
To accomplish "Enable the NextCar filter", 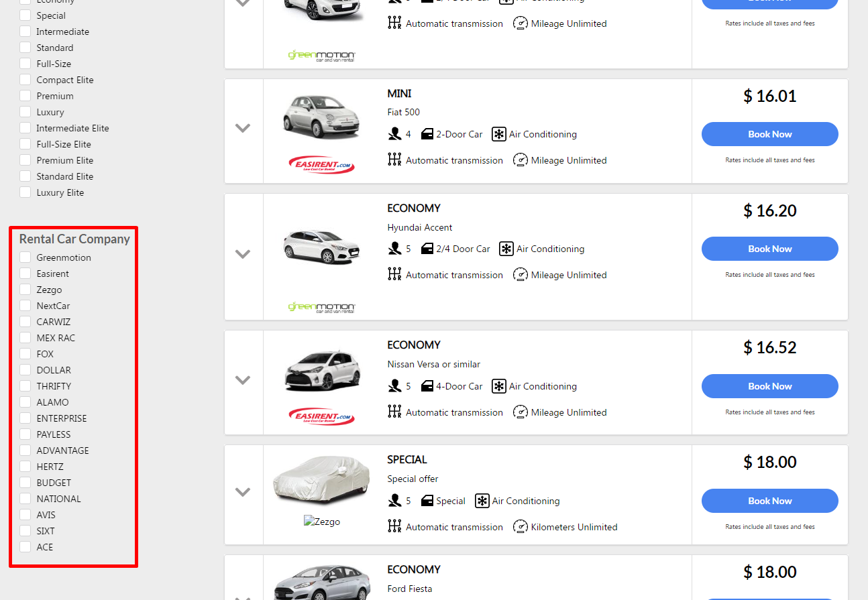I will click(25, 306).
